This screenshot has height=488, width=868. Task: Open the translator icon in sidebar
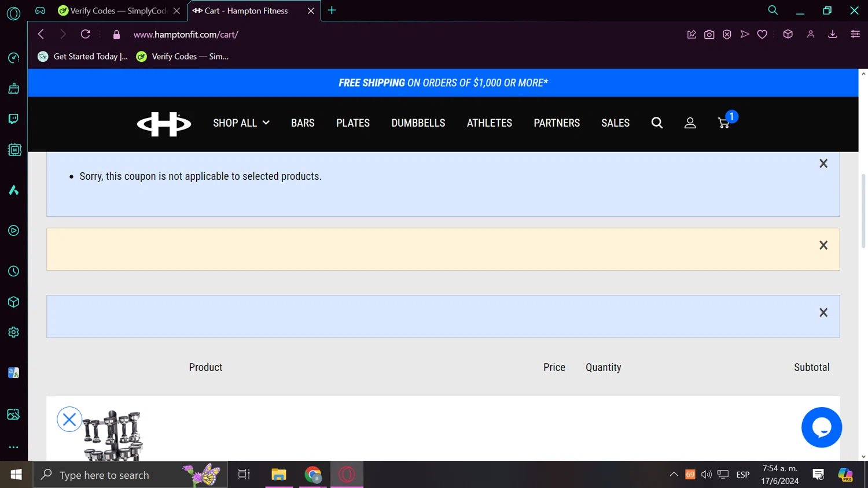tap(13, 373)
